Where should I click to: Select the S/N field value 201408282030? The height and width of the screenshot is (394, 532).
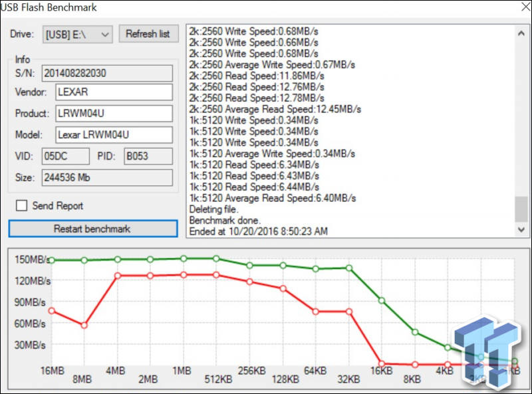click(x=107, y=73)
